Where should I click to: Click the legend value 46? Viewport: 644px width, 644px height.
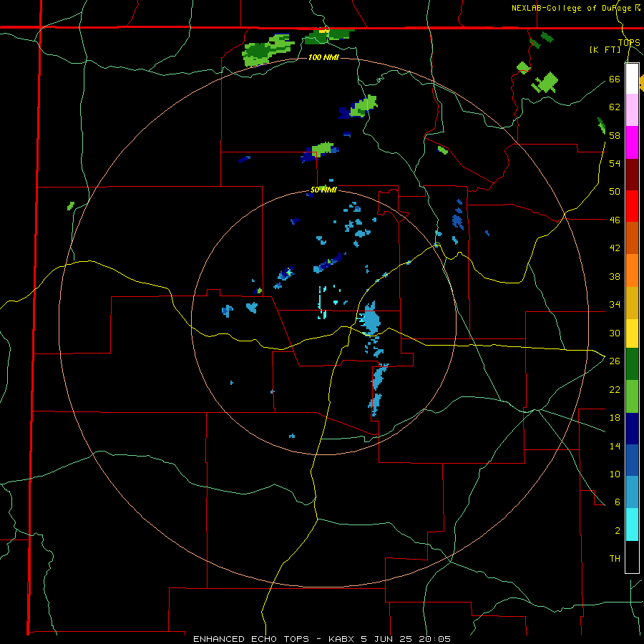[615, 220]
